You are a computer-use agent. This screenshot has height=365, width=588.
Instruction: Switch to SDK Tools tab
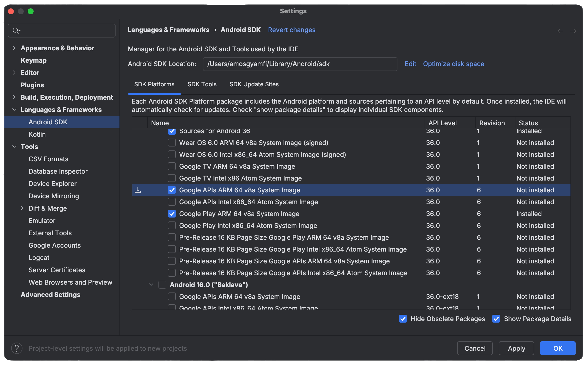point(202,84)
